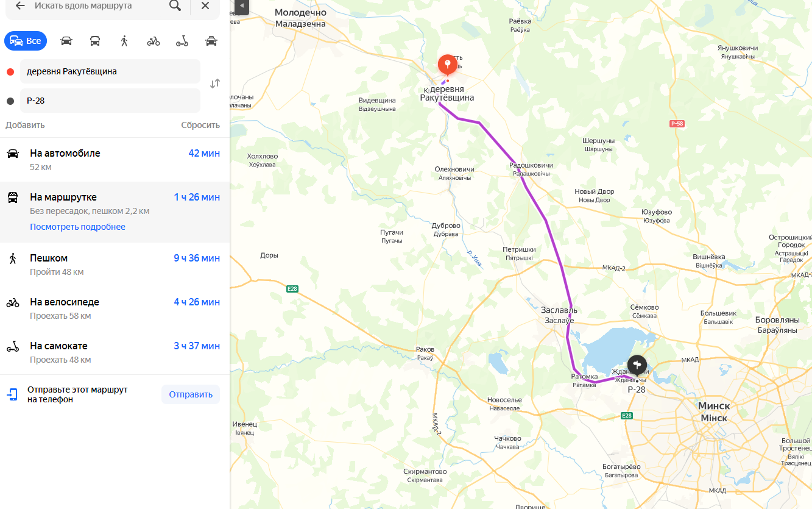The height and width of the screenshot is (509, 812).
Task: Click the 'Отправить' button
Action: (x=191, y=394)
